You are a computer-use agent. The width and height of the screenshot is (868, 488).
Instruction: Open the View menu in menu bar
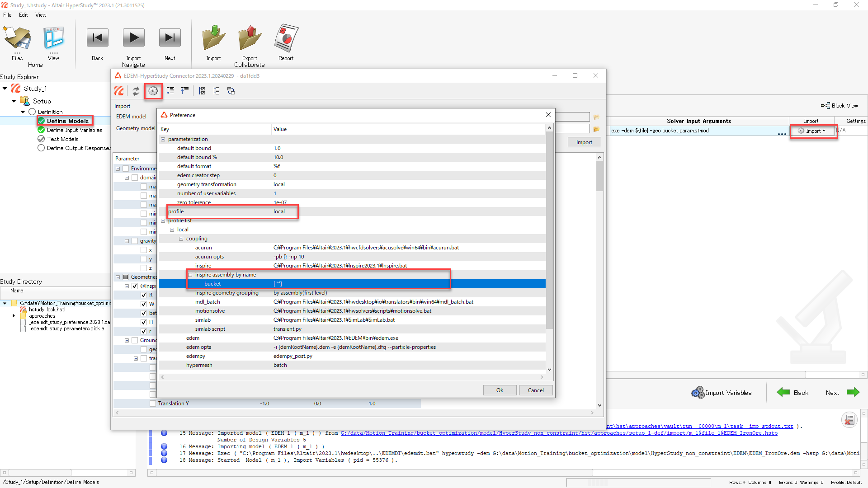pos(41,15)
